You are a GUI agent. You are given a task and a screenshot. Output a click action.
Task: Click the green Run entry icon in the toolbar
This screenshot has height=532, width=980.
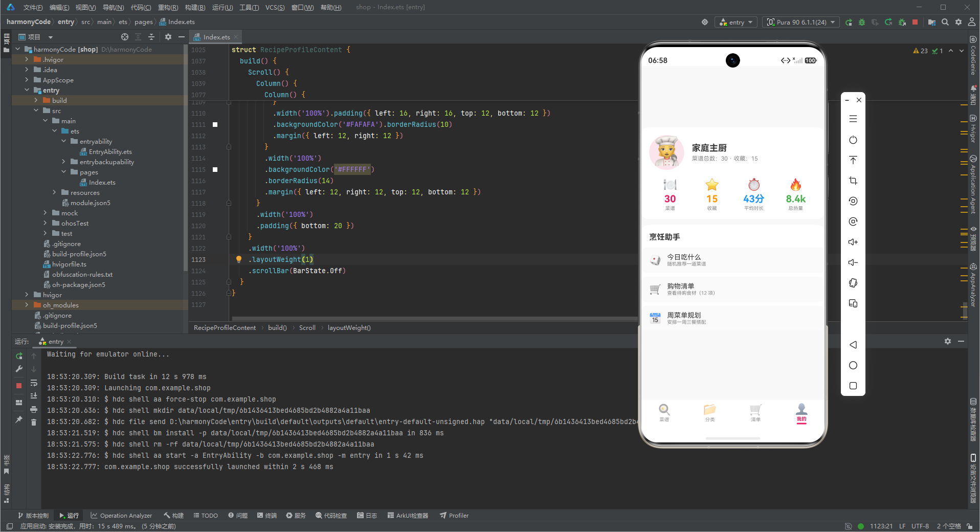click(849, 22)
